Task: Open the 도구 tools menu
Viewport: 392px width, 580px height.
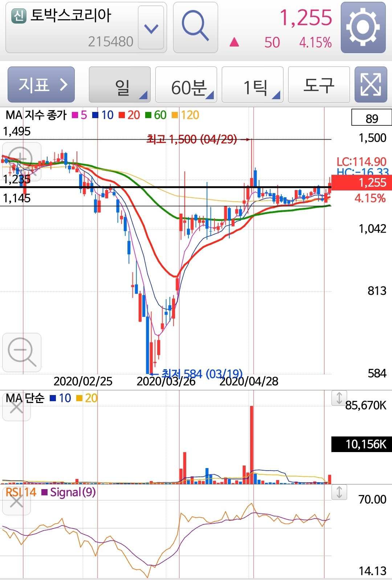Action: (319, 84)
